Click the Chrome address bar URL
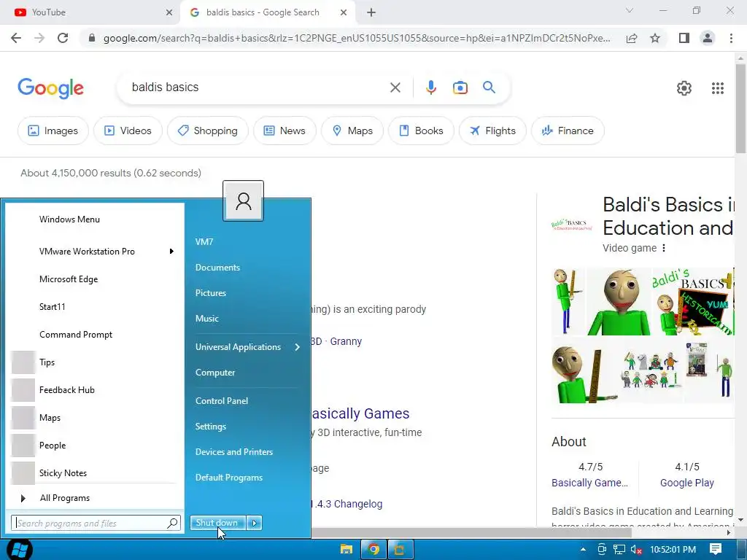Image resolution: width=747 pixels, height=560 pixels. 356,38
